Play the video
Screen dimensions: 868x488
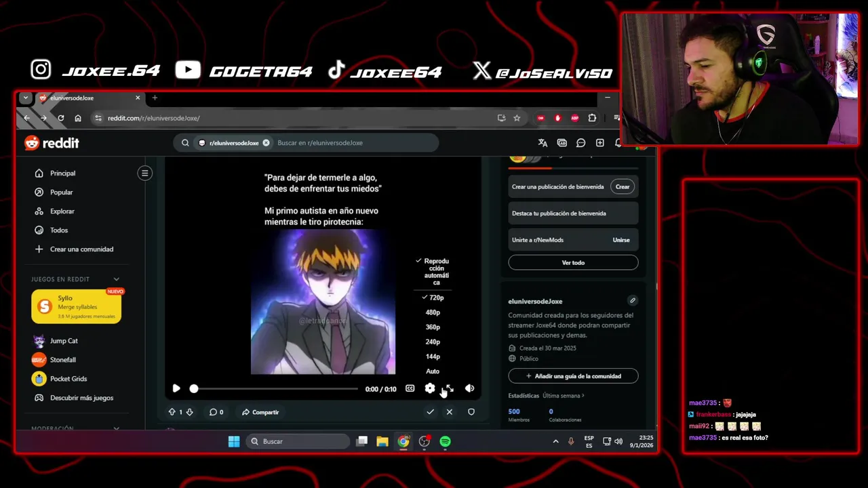tap(176, 388)
